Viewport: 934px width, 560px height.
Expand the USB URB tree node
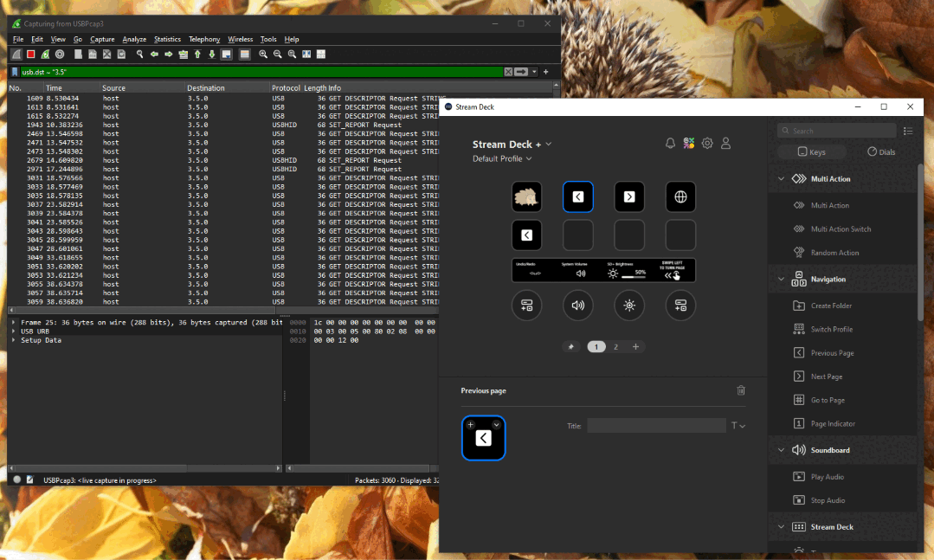click(13, 331)
